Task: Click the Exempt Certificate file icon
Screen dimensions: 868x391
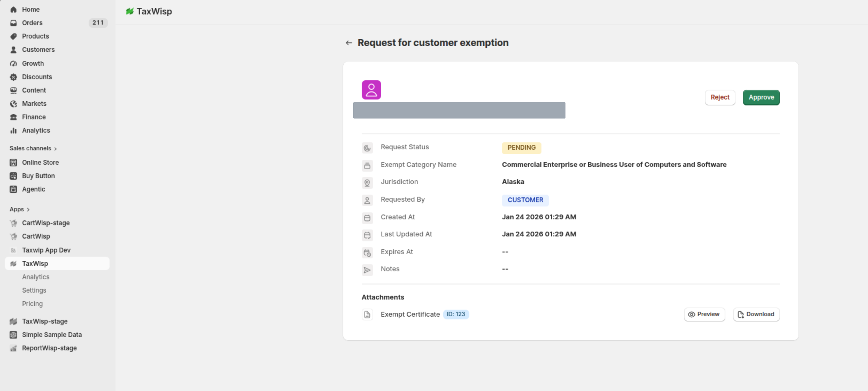Action: tap(367, 315)
